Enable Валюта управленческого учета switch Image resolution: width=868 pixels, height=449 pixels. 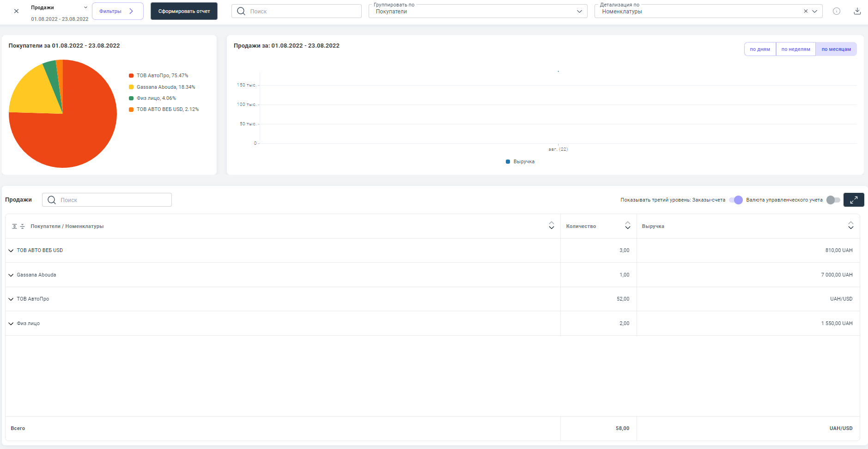pos(833,200)
